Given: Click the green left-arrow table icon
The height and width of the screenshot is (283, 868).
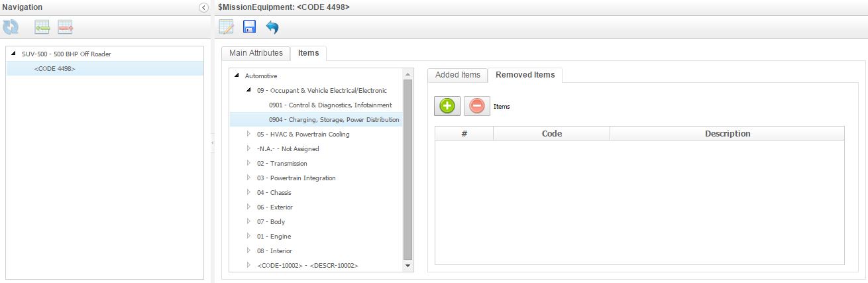Looking at the screenshot, I should (42, 27).
